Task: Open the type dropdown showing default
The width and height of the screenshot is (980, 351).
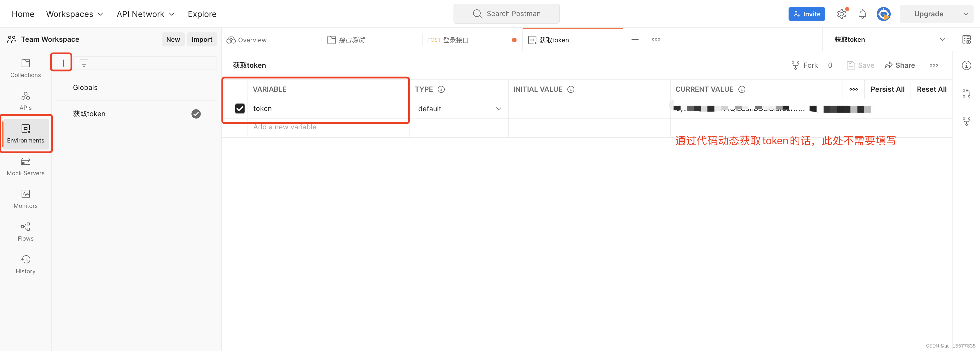Action: tap(459, 109)
